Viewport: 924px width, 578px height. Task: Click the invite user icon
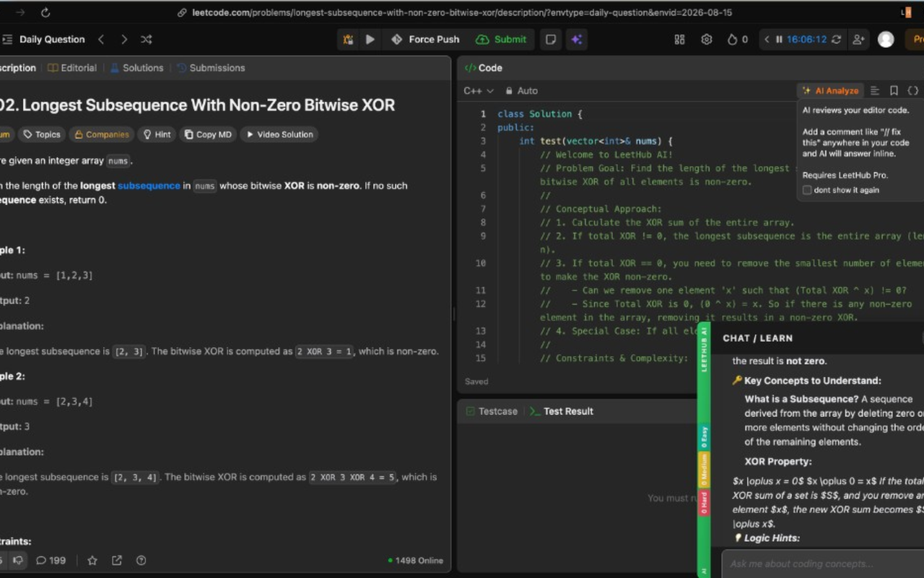pyautogui.click(x=858, y=40)
